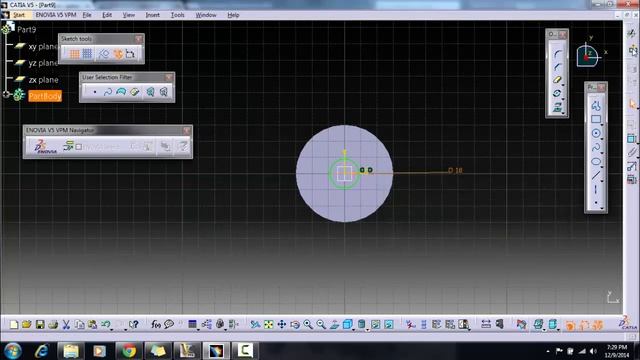The width and height of the screenshot is (640, 360).
Task: Click the Zoom In magnifier icon
Action: click(308, 324)
